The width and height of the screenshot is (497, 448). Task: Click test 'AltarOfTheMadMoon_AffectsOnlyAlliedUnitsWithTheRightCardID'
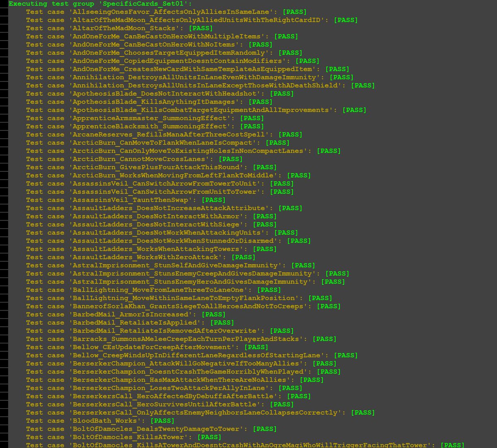192,20
